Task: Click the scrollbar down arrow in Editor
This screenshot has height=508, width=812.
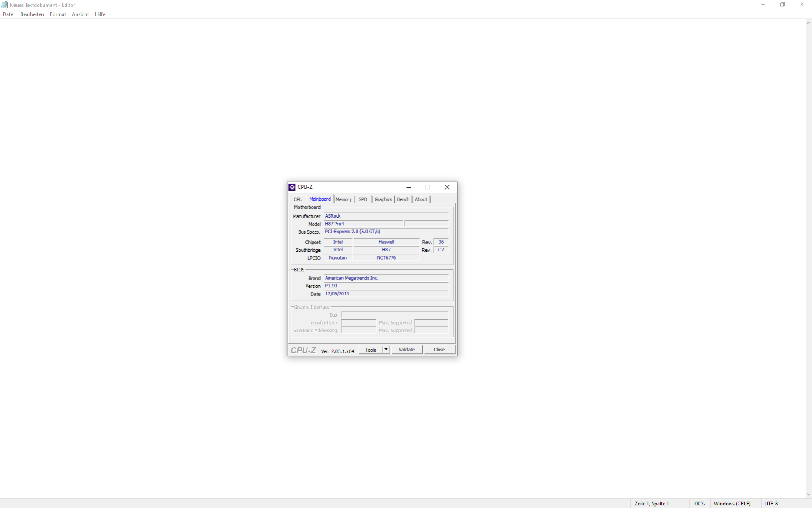Action: tap(809, 494)
